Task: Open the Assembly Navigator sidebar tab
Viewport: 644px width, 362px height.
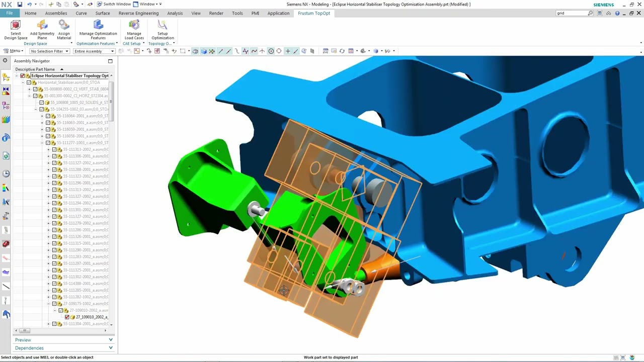Action: (x=6, y=77)
